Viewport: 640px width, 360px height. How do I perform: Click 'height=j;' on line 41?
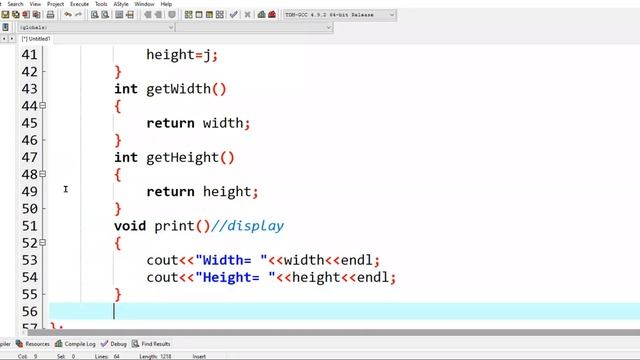(x=182, y=55)
